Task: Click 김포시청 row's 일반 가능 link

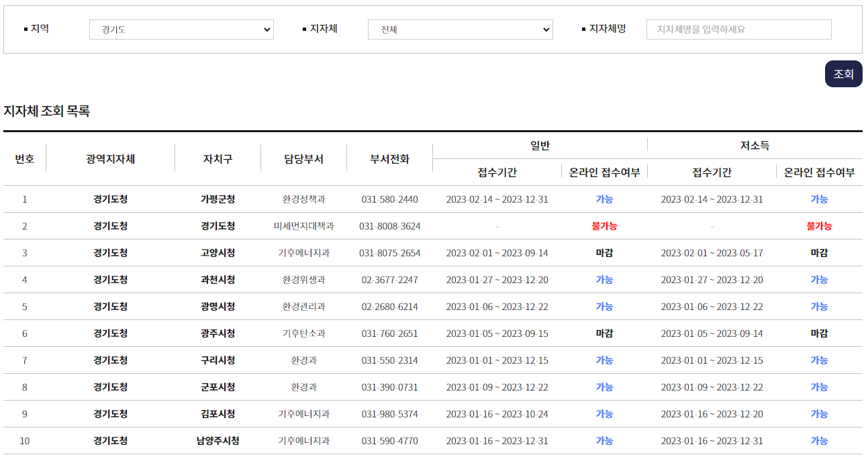Action: 604,414
